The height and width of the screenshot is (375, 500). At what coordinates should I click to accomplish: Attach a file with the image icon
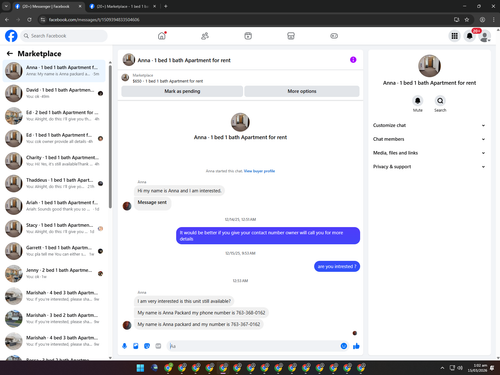click(136, 346)
